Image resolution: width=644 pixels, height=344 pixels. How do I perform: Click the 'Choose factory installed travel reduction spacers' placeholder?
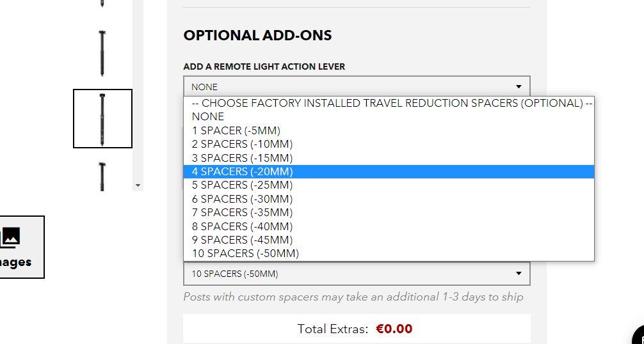[x=389, y=103]
